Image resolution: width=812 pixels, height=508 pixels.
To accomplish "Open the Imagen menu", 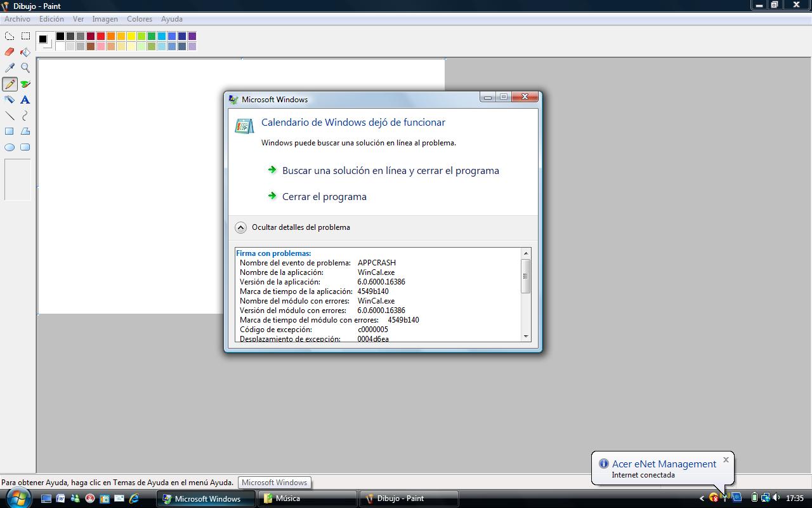I will point(105,19).
